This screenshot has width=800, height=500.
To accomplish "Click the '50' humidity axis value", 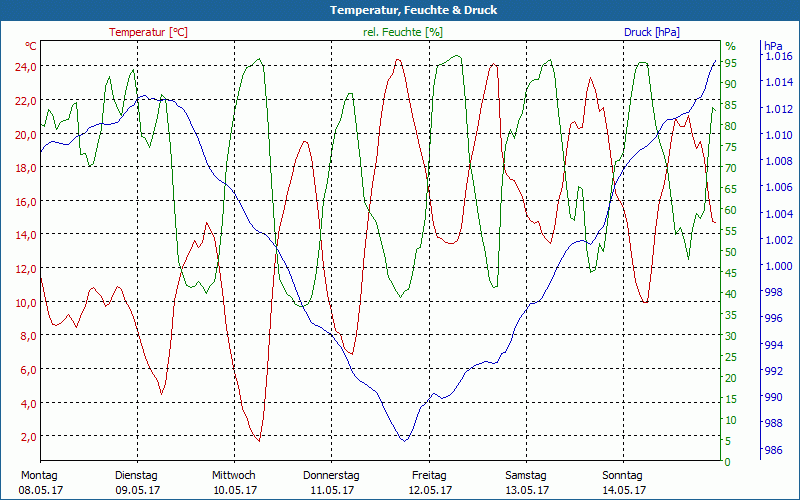I will click(731, 252).
